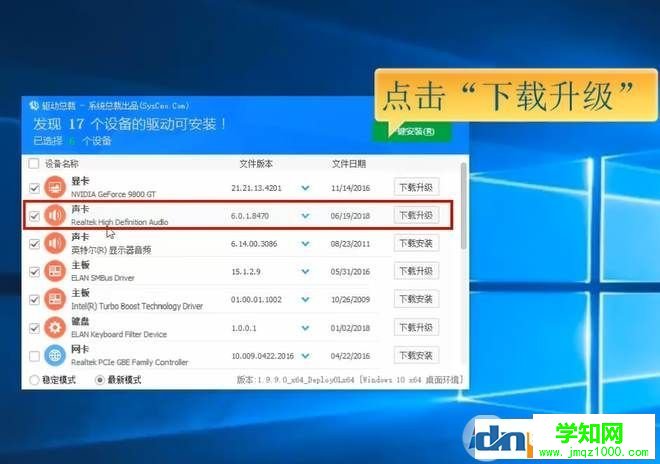Screen dimensions: 660x464
Task: Click the date 08/23/2011
Action: (350, 244)
